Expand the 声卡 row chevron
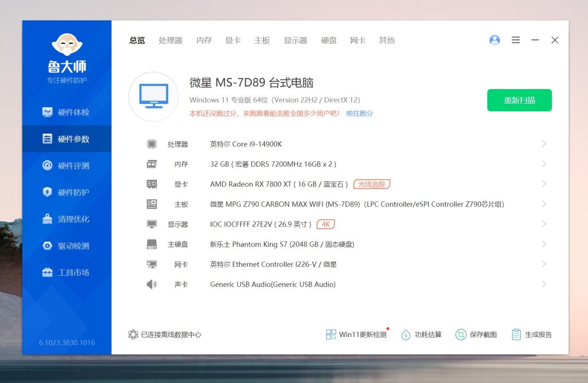The height and width of the screenshot is (383, 588). (544, 284)
